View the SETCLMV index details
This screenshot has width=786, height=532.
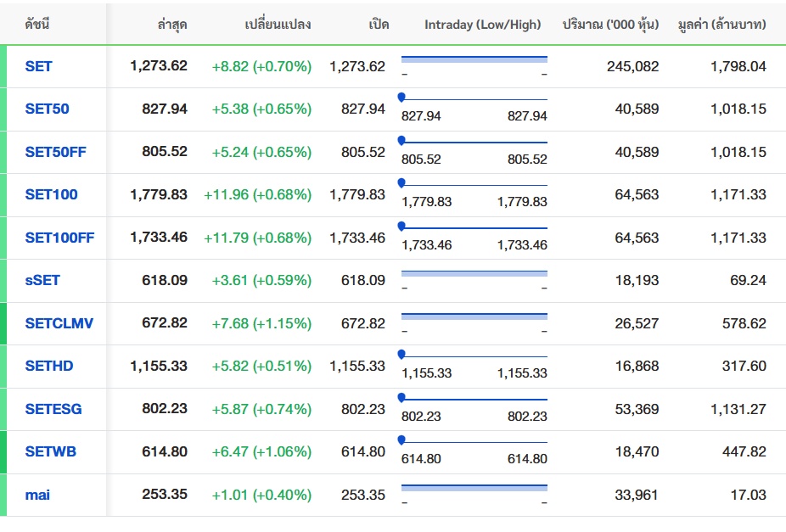[59, 323]
